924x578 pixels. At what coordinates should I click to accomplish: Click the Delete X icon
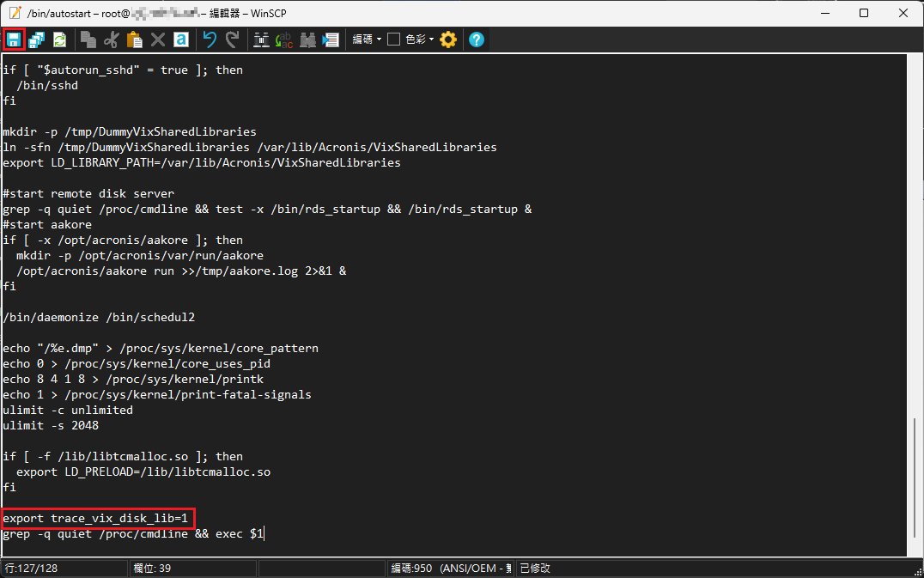158,40
